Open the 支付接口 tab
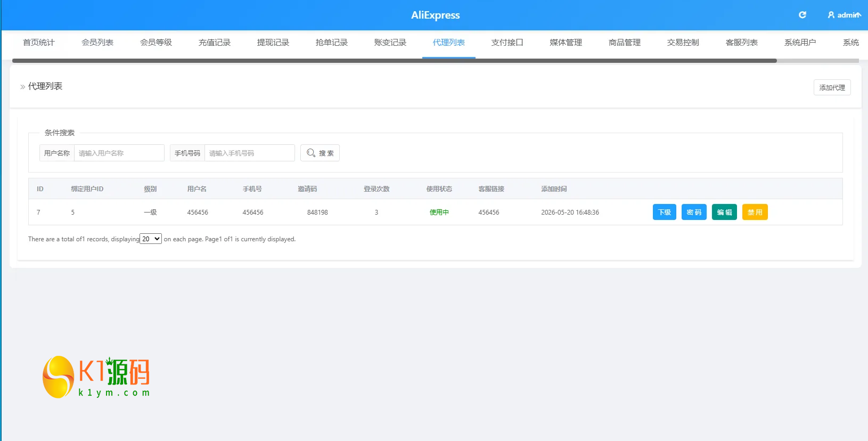Screen dimensions: 868x441 pyautogui.click(x=507, y=43)
